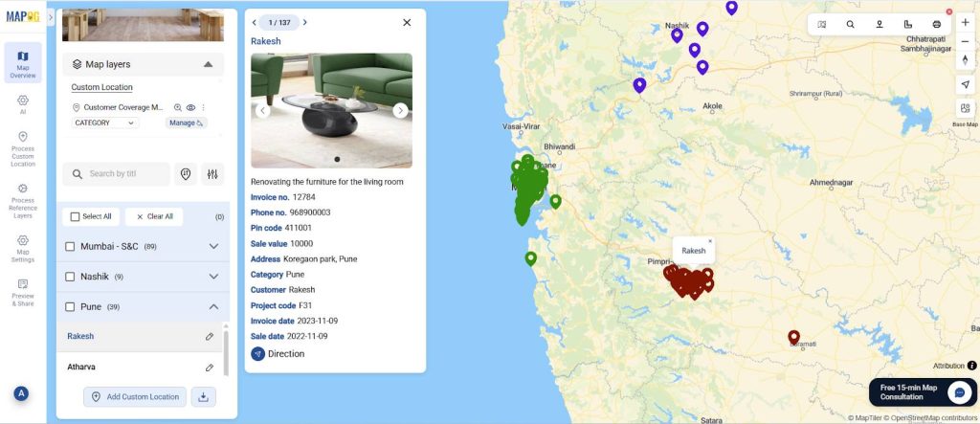980x424 pixels.
Task: Close the Rakesh detail card
Action: click(x=407, y=23)
